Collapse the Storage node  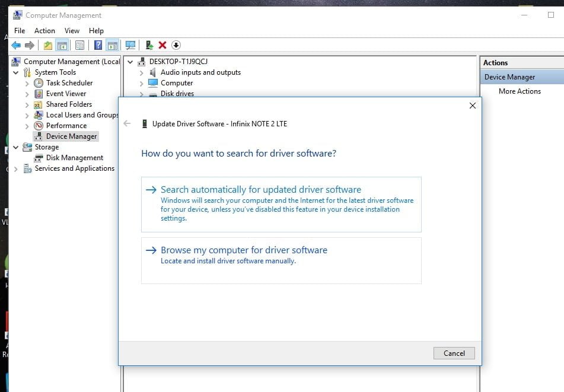click(16, 147)
